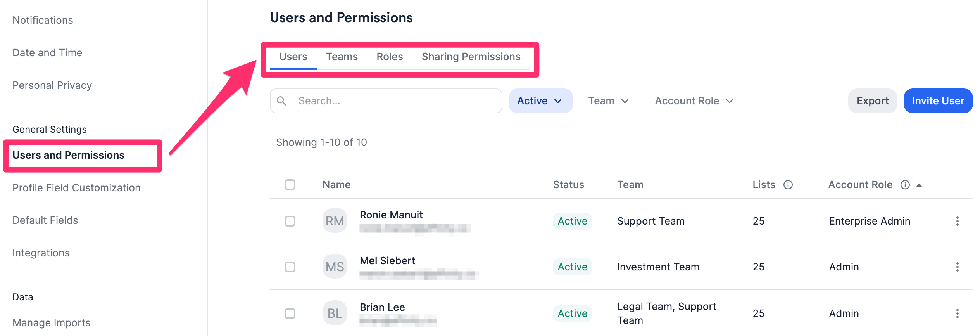Screen dimensions: 980x336
Task: Click the magnifier search icon
Action: click(282, 101)
